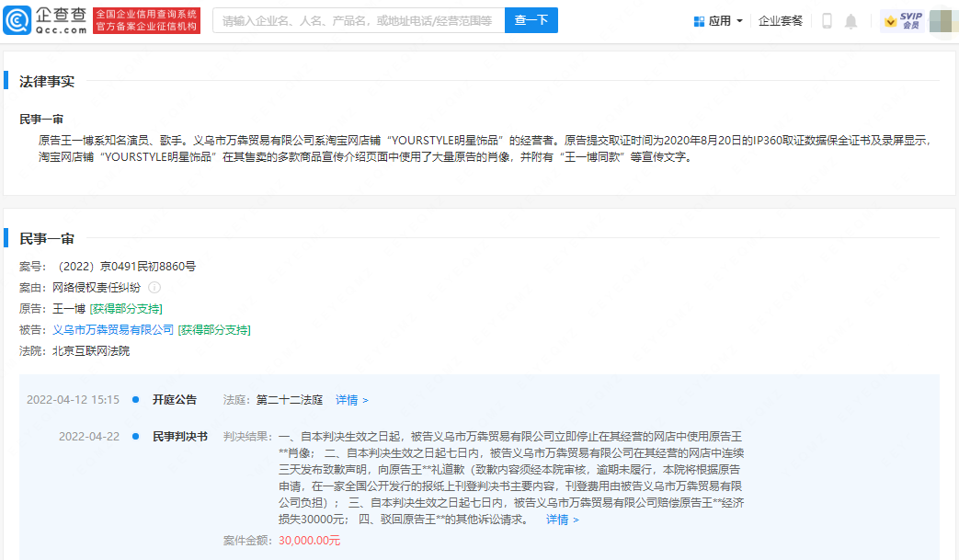Open 详情 link for 开庭公告

(351, 400)
